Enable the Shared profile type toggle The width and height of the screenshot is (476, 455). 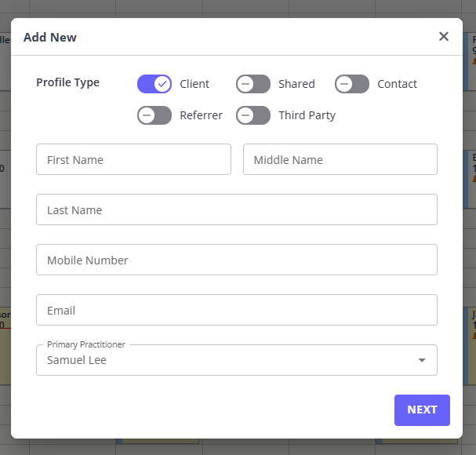tap(253, 84)
